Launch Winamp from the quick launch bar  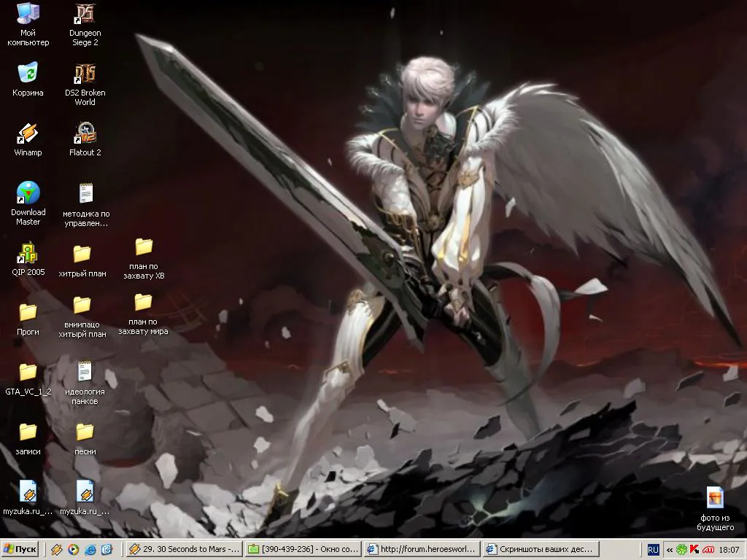(x=57, y=550)
